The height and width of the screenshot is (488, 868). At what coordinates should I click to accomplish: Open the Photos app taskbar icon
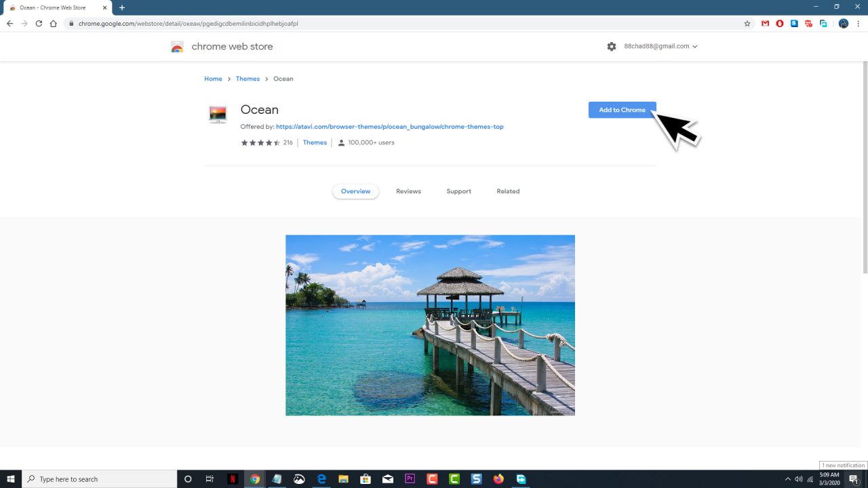tap(299, 479)
